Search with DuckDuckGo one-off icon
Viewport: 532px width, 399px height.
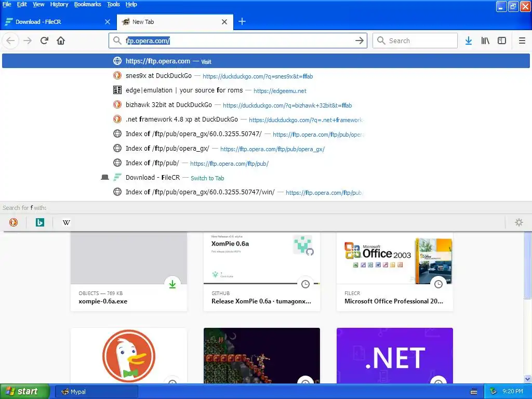pos(13,222)
